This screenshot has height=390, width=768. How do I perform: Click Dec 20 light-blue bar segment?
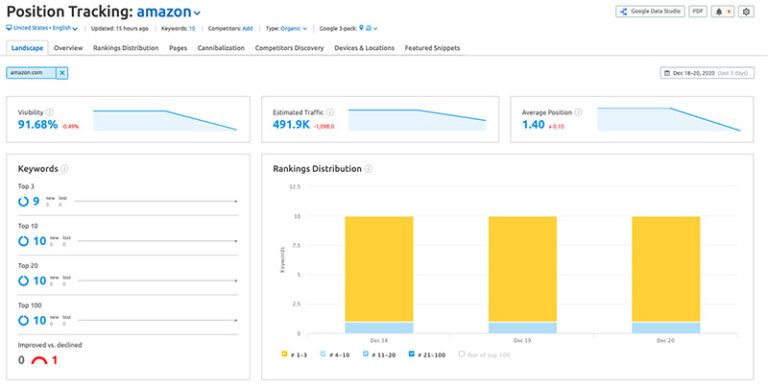pos(666,328)
